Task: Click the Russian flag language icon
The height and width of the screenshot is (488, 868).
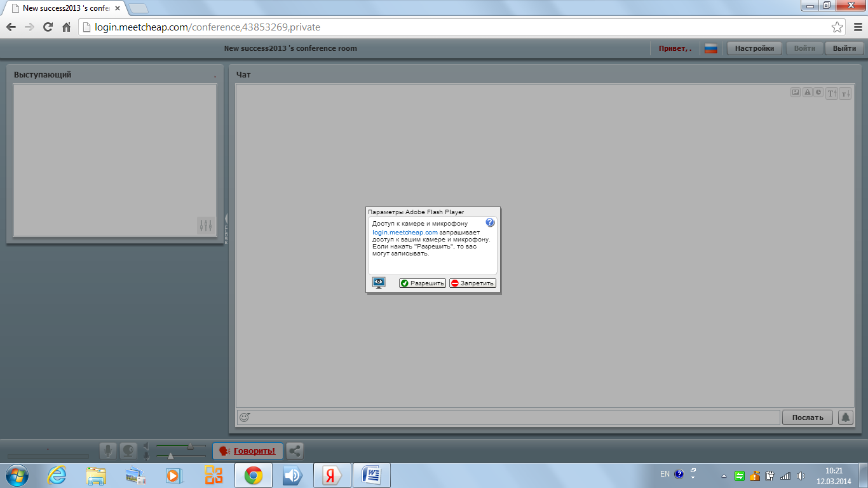Action: [710, 48]
